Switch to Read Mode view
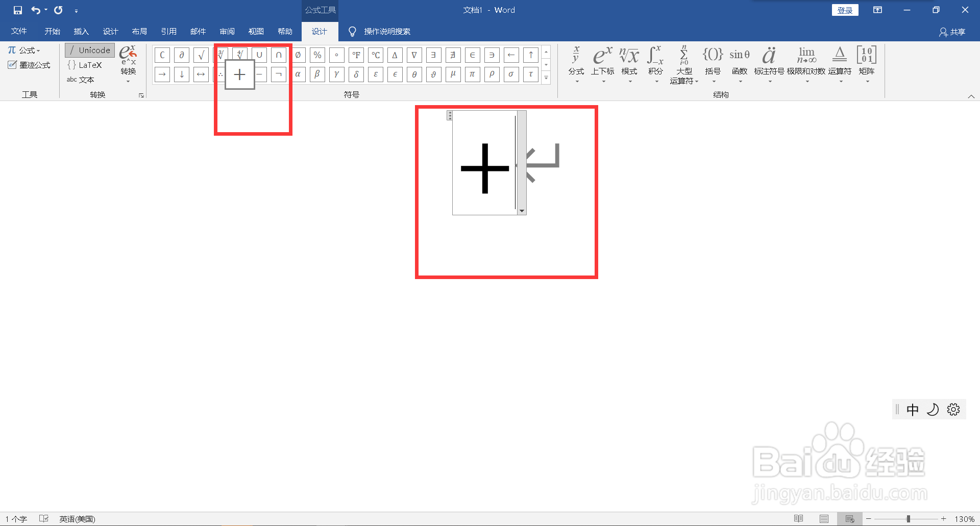 click(799, 519)
